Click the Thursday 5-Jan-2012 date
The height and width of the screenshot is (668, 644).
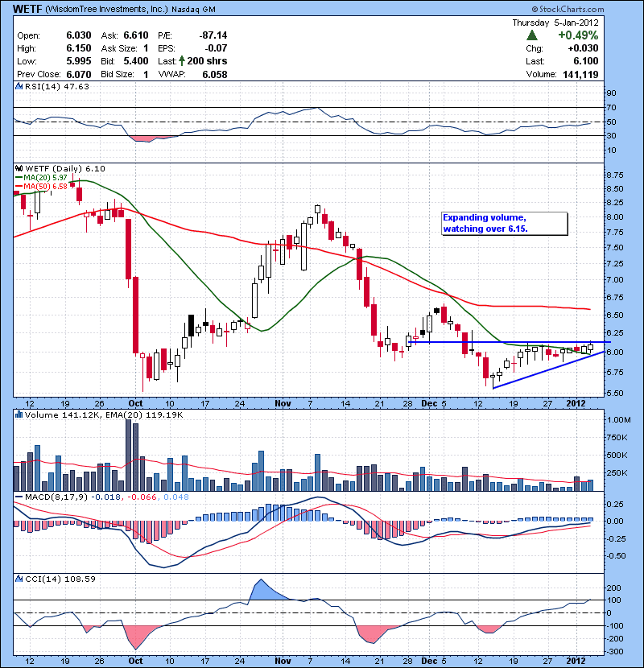pos(555,23)
